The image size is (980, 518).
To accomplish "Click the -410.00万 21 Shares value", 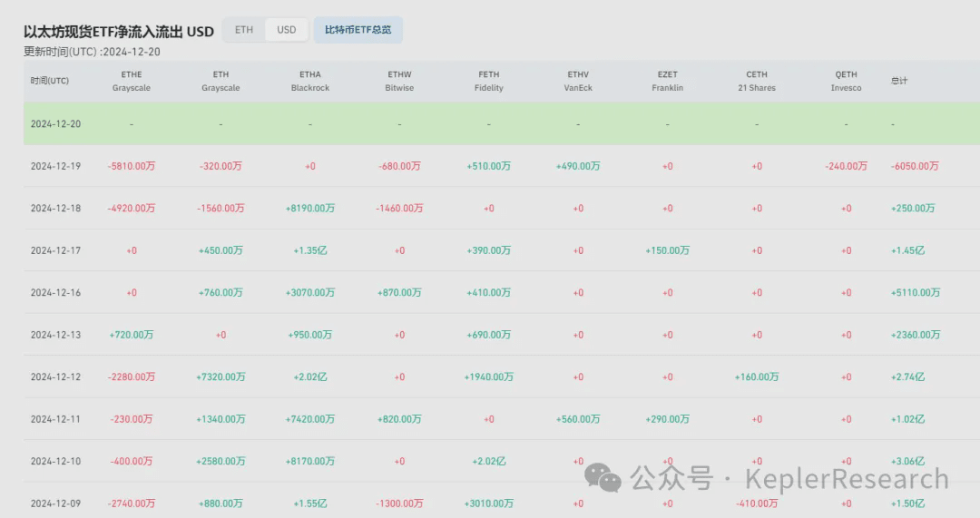I will click(757, 503).
